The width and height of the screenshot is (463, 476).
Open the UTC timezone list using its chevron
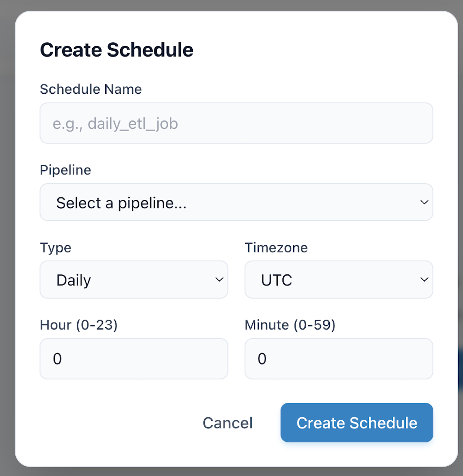424,280
